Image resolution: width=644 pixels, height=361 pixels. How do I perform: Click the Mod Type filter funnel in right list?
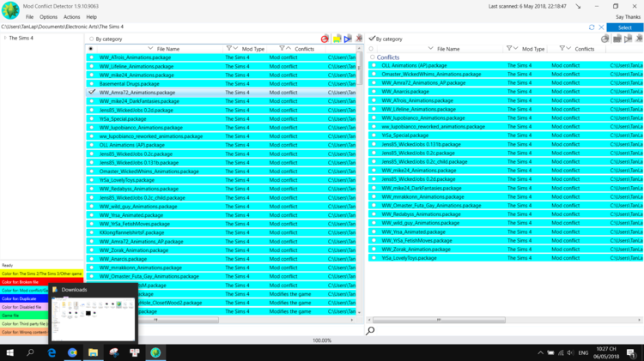coord(509,48)
